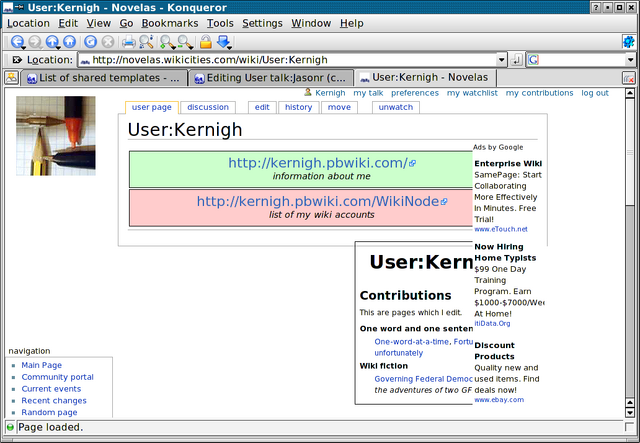Click the grayed Forward arrow icon
The width and height of the screenshot is (640, 443).
pos(35,41)
